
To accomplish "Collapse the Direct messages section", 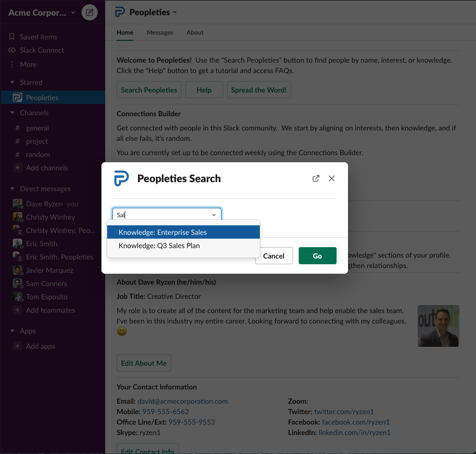I will click(x=12, y=189).
